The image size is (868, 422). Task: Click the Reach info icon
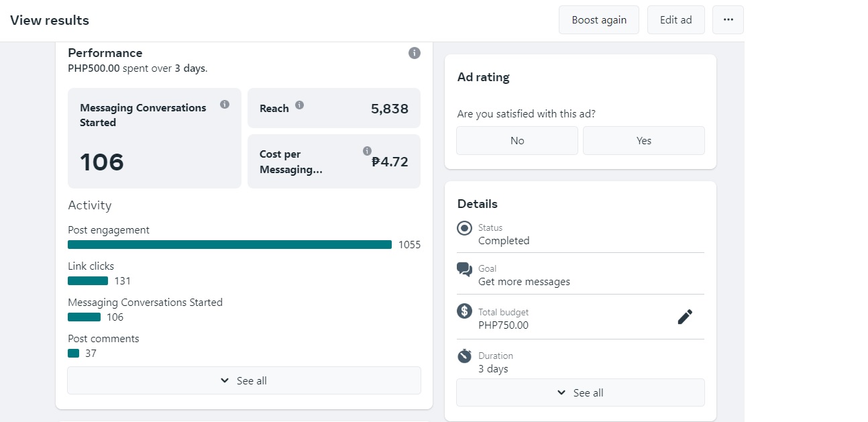click(x=299, y=105)
